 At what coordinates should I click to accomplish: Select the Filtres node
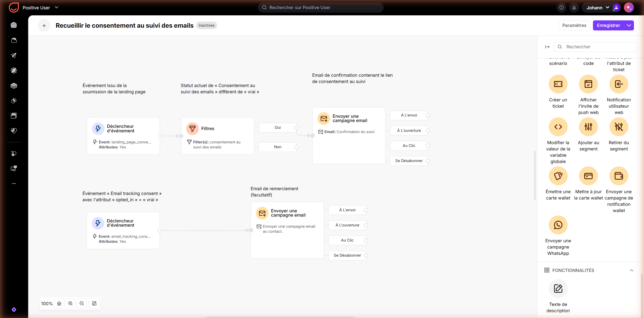[218, 136]
